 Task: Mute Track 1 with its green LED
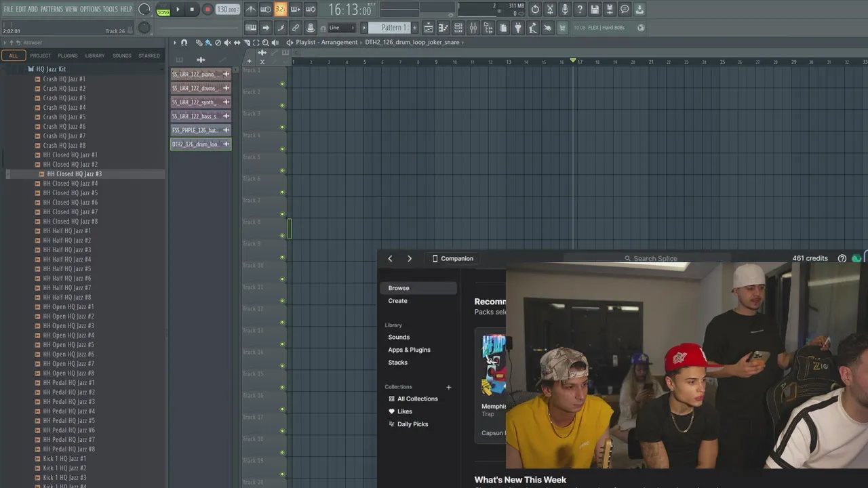pyautogui.click(x=283, y=84)
